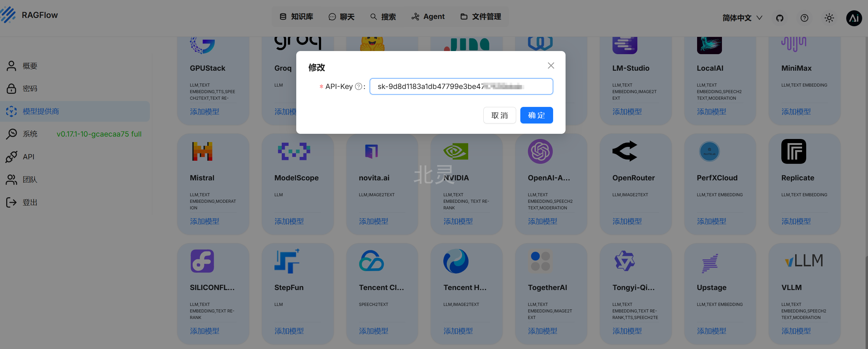
Task: Click the PerfXCloud logo icon
Action: [x=709, y=151]
